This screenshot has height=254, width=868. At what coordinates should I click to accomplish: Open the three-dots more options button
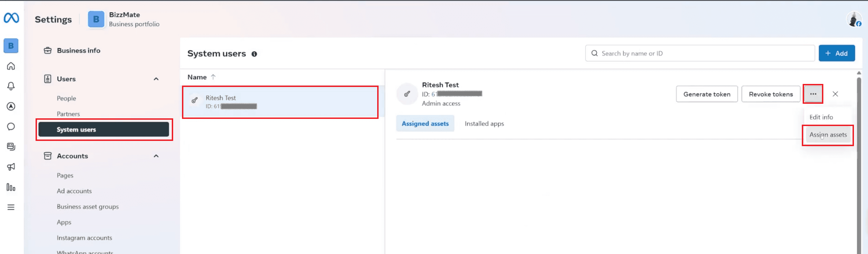point(813,94)
